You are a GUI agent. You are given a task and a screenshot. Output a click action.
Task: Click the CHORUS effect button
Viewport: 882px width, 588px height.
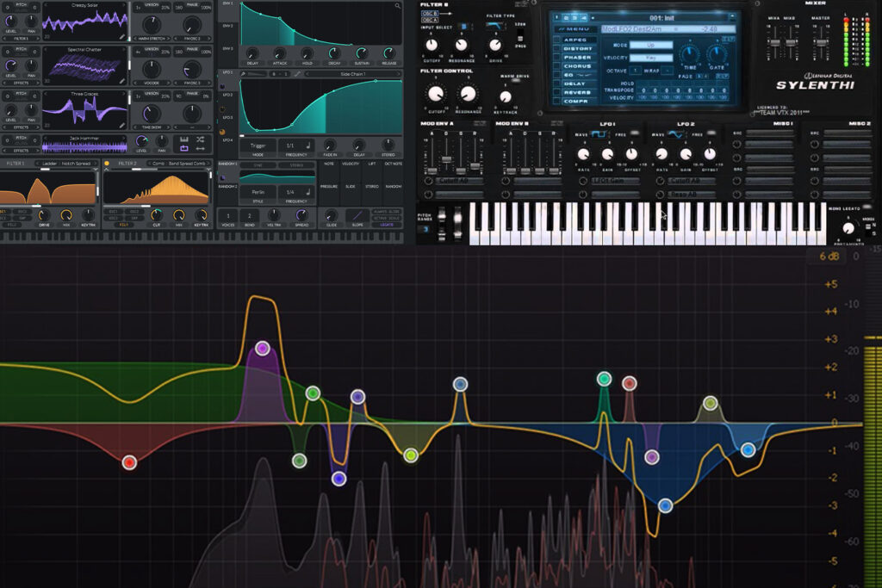pyautogui.click(x=578, y=66)
